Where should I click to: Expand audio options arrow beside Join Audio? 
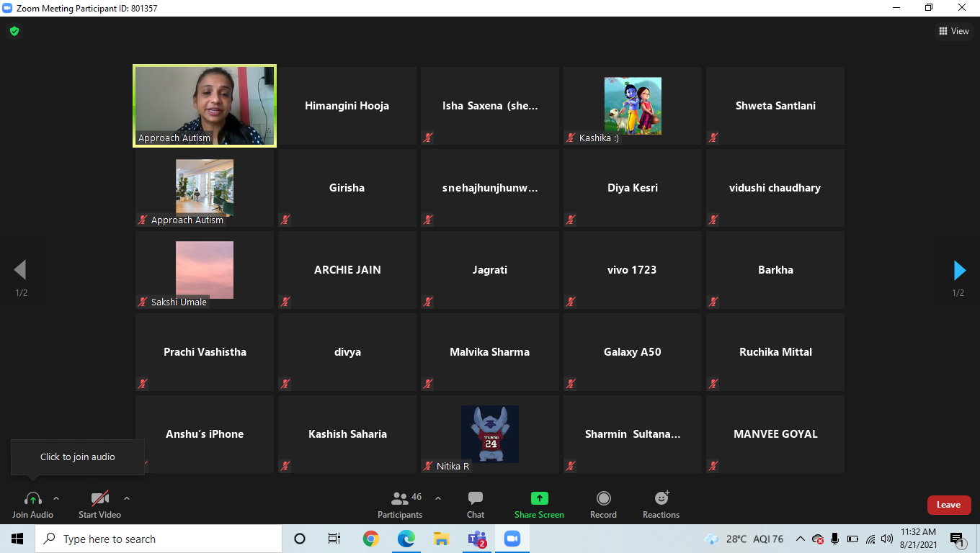[x=56, y=498]
